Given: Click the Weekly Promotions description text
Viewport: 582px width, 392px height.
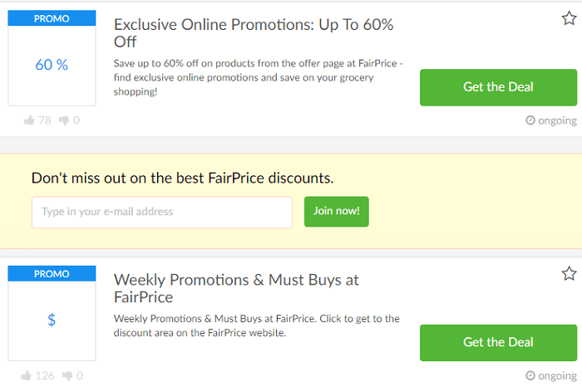Looking at the screenshot, I should [x=256, y=326].
